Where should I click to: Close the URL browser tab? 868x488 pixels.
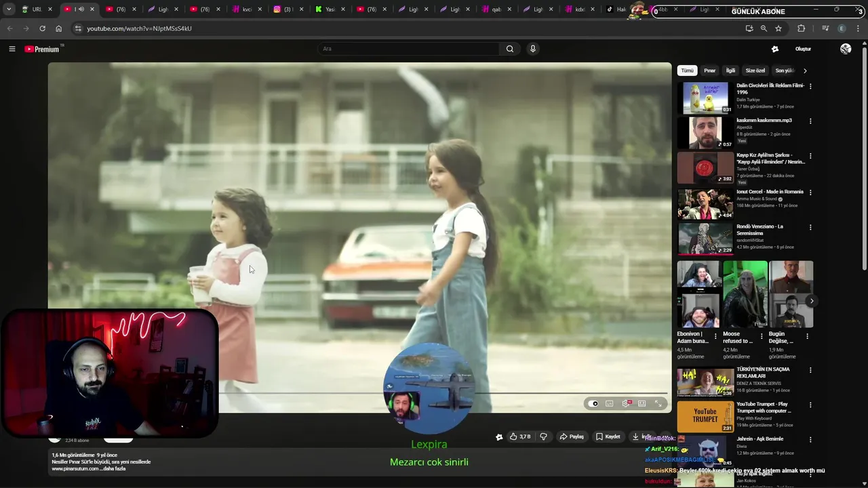(x=50, y=9)
